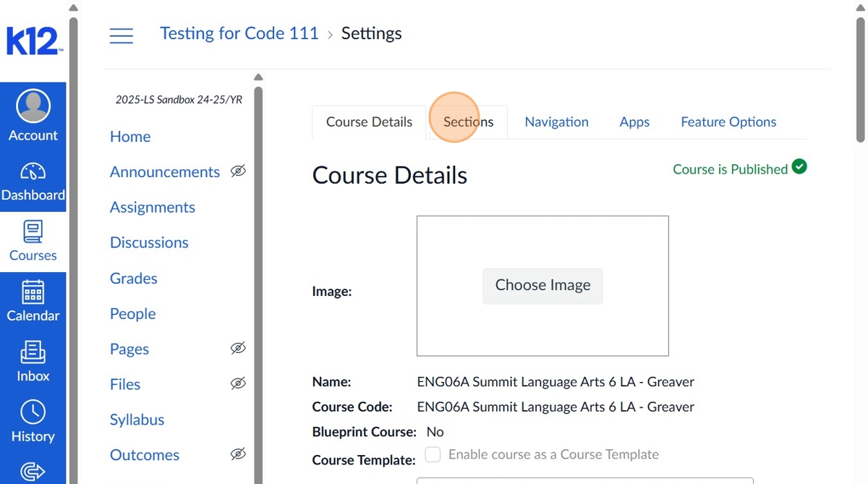868x484 pixels.
Task: Click the hidden-eye icon beside Pages
Action: [x=238, y=349]
